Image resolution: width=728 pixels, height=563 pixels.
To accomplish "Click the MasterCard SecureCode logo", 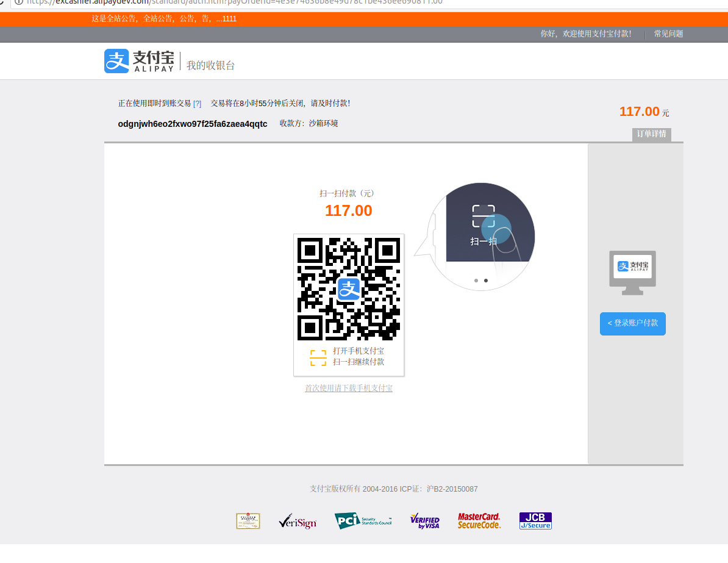I will point(479,521).
